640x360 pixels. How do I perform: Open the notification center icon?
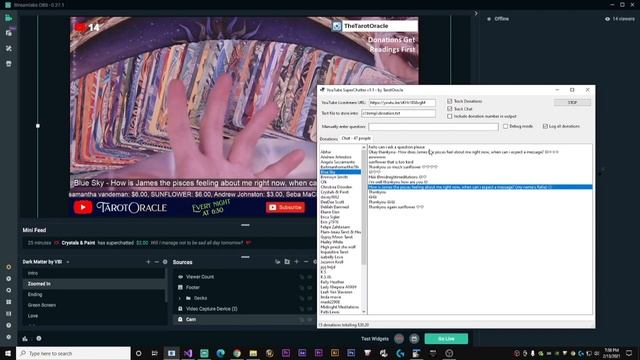[629, 353]
